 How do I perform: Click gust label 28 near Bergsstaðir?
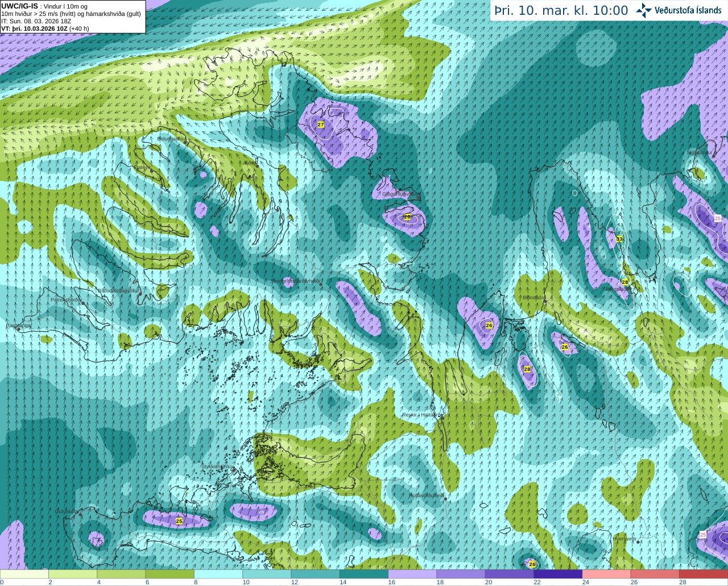pos(624,282)
